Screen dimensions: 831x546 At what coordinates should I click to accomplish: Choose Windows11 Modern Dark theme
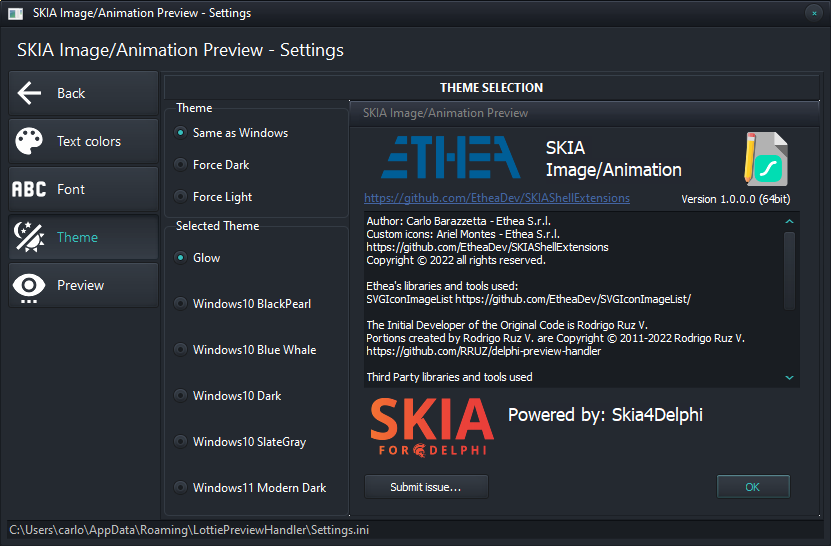(250, 488)
